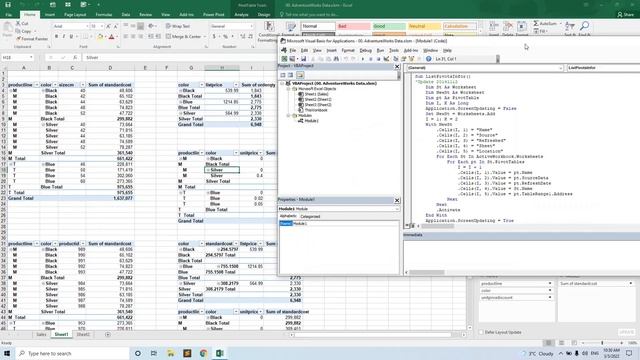Toggle Folders icon in Project panel
Viewport: 640px width, 360px height.
300,75
